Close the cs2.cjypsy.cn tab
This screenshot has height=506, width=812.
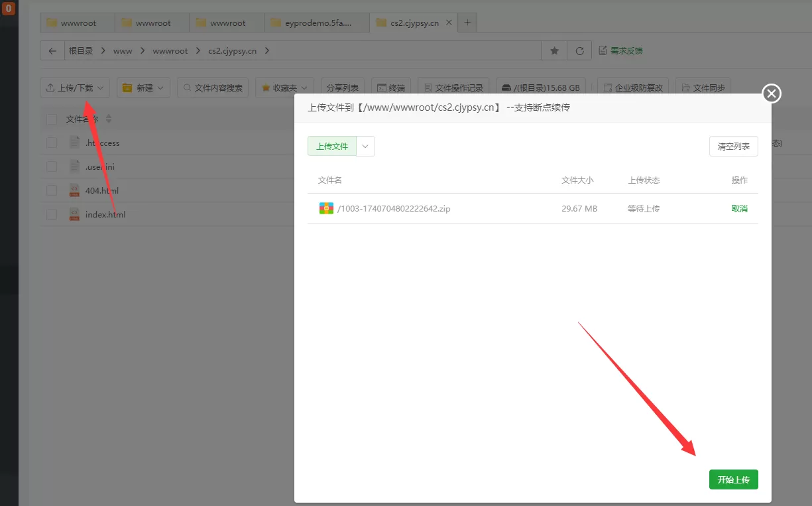click(449, 23)
